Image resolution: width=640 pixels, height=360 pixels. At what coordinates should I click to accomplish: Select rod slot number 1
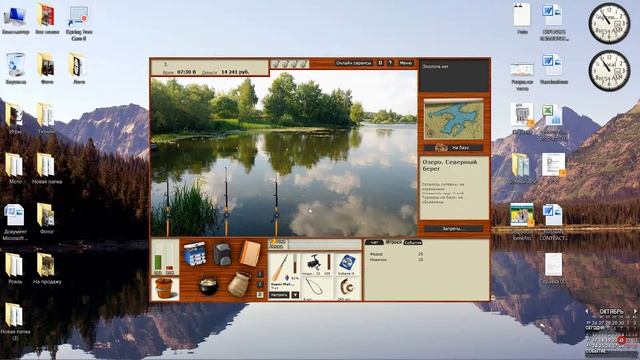point(260,274)
